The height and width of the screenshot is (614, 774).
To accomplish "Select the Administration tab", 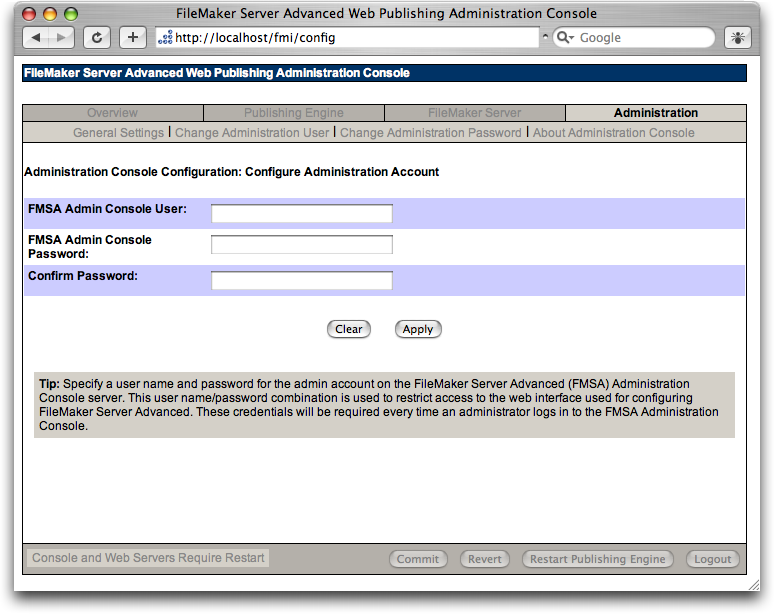I will click(656, 113).
